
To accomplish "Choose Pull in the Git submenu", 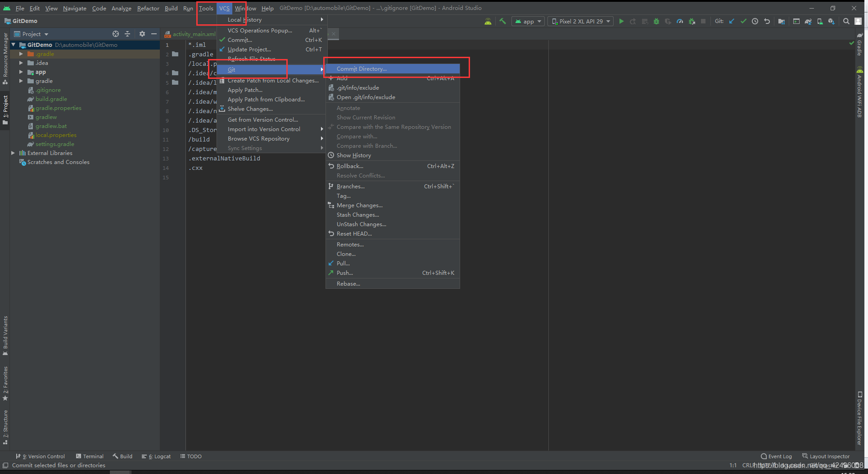I will point(393,263).
